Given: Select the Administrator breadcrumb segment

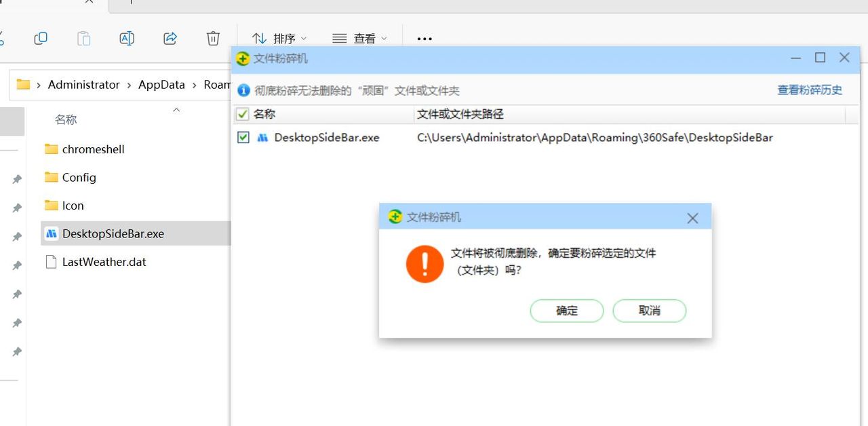Looking at the screenshot, I should [x=83, y=85].
